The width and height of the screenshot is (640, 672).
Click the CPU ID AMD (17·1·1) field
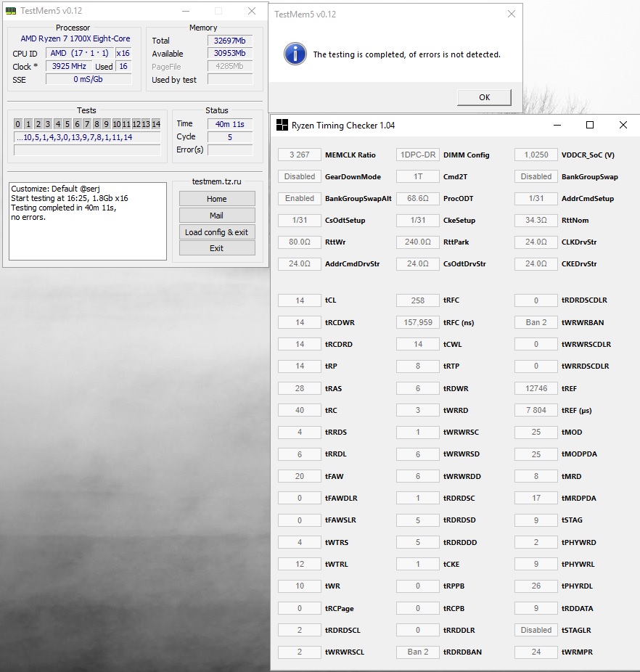click(80, 53)
